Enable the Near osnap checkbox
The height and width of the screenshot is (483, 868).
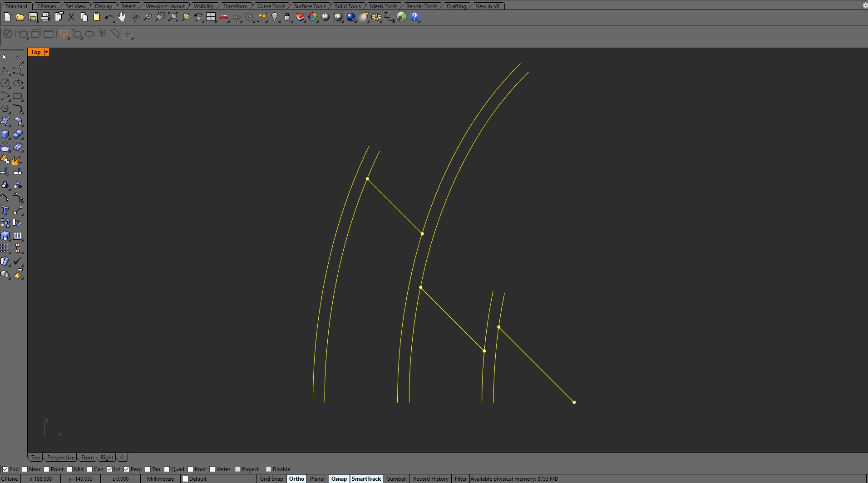coord(25,469)
